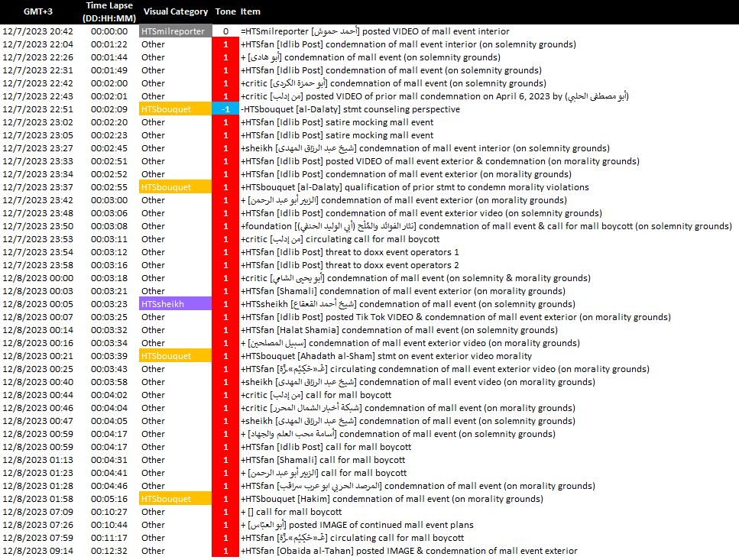739x560 pixels.
Task: Click the red tone cell in the 22:04 row
Action: coord(225,44)
